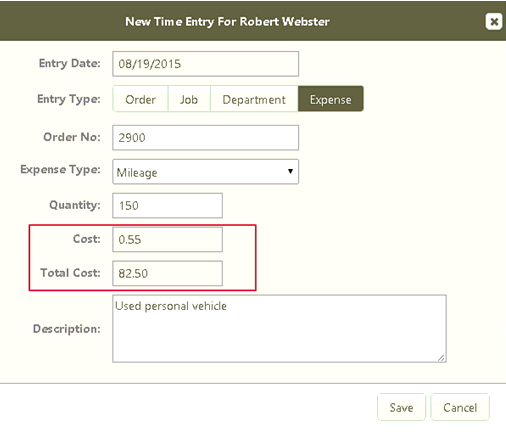The width and height of the screenshot is (506, 432).
Task: Click the Total Cost field showing 82.50
Action: click(167, 273)
